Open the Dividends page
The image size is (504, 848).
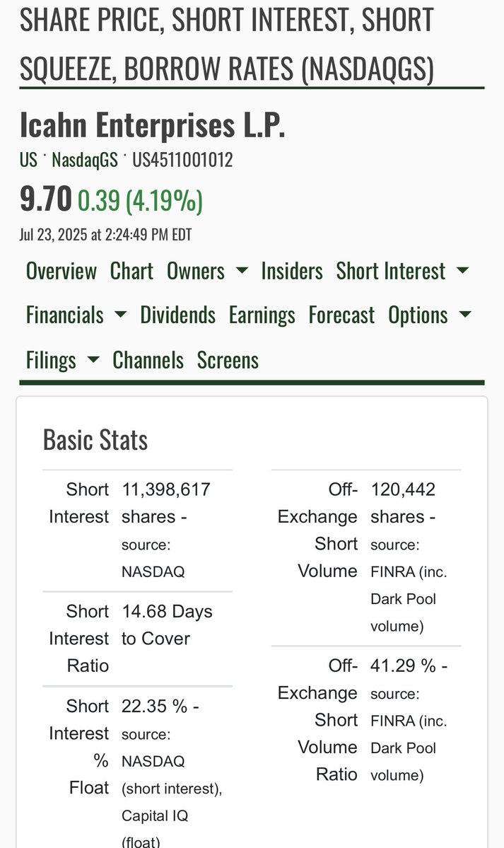tap(177, 315)
